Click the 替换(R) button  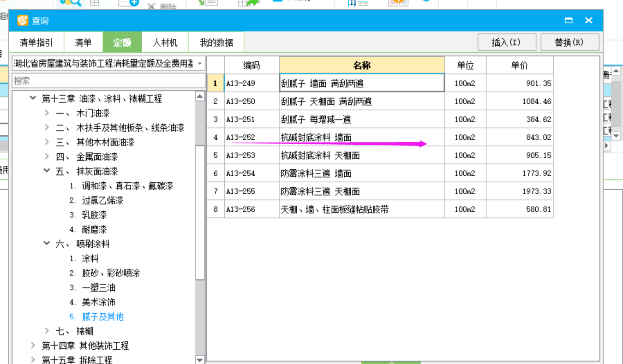coord(570,42)
